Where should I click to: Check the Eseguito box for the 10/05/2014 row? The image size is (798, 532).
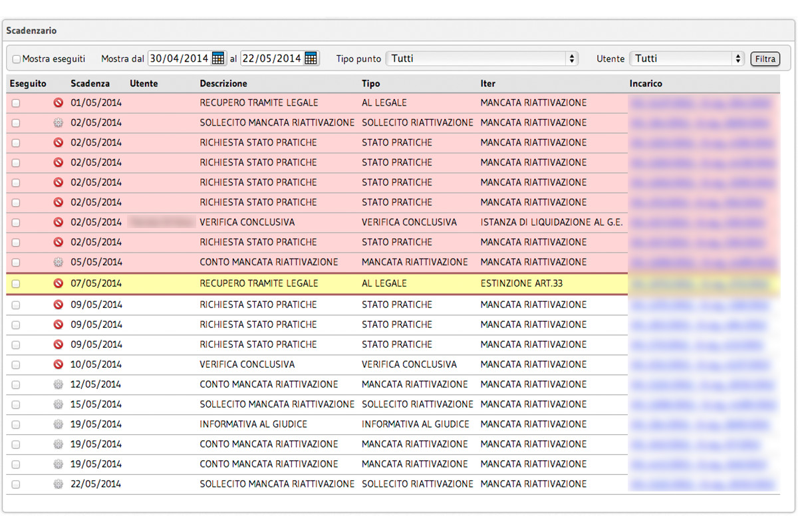(x=16, y=366)
